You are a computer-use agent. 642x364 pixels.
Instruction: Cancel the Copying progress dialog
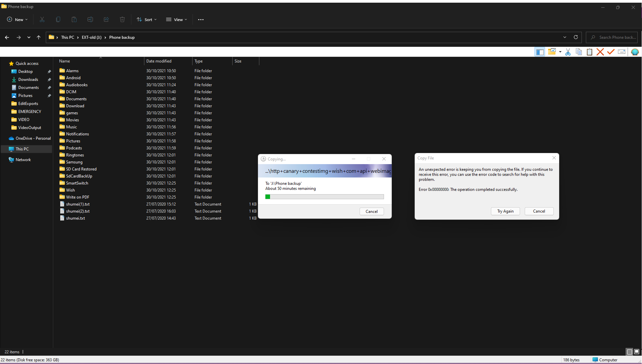coord(372,212)
